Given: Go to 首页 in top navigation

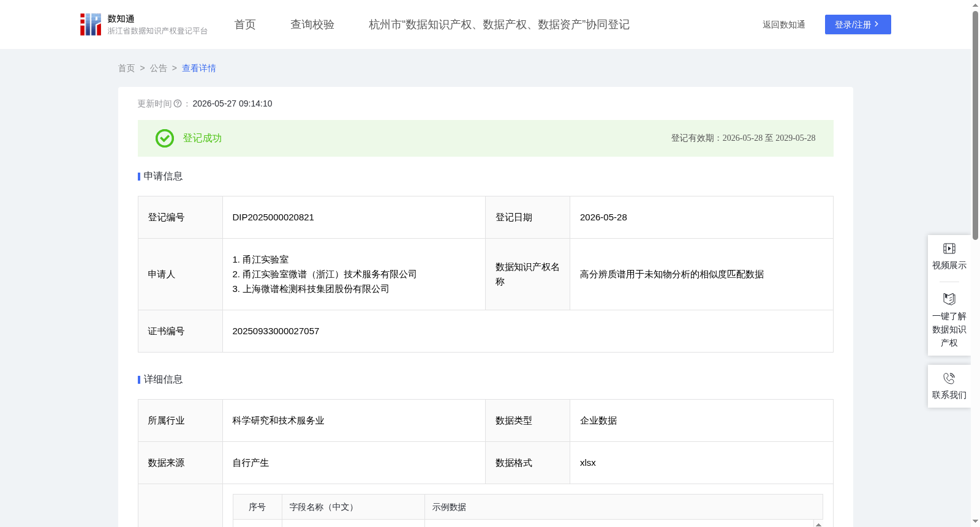Looking at the screenshot, I should pos(245,24).
